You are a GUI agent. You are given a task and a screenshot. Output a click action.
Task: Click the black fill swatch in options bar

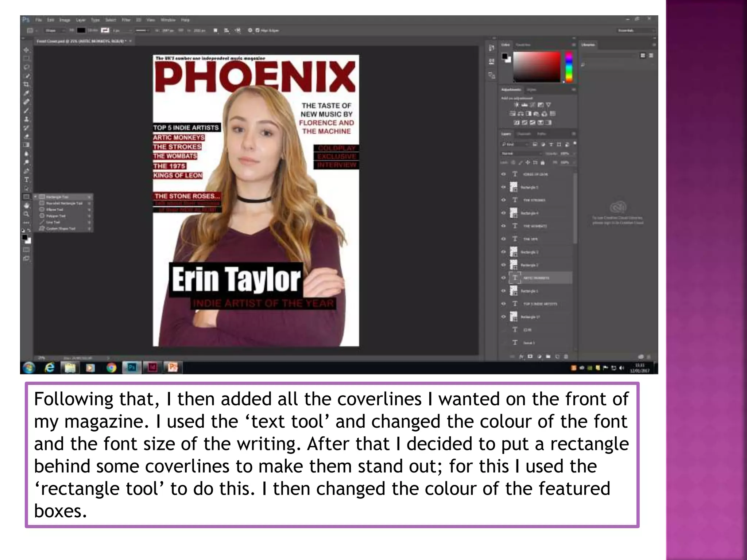81,31
